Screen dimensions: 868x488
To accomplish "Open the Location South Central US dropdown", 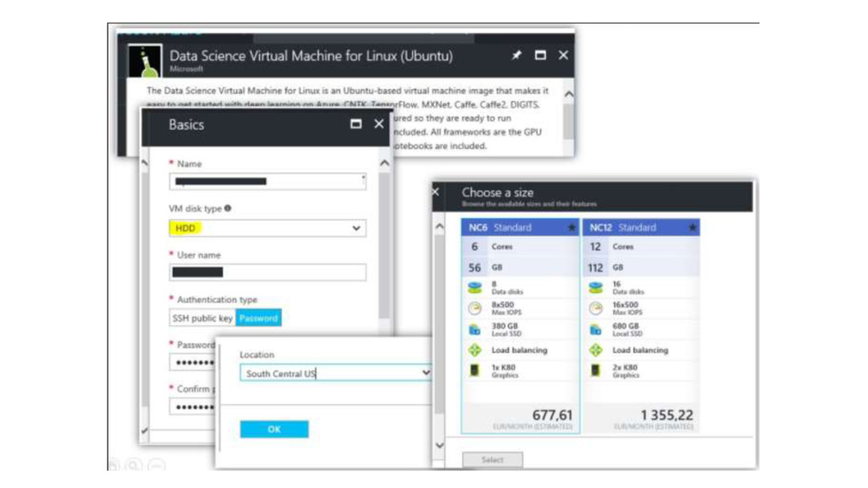I will coord(336,374).
